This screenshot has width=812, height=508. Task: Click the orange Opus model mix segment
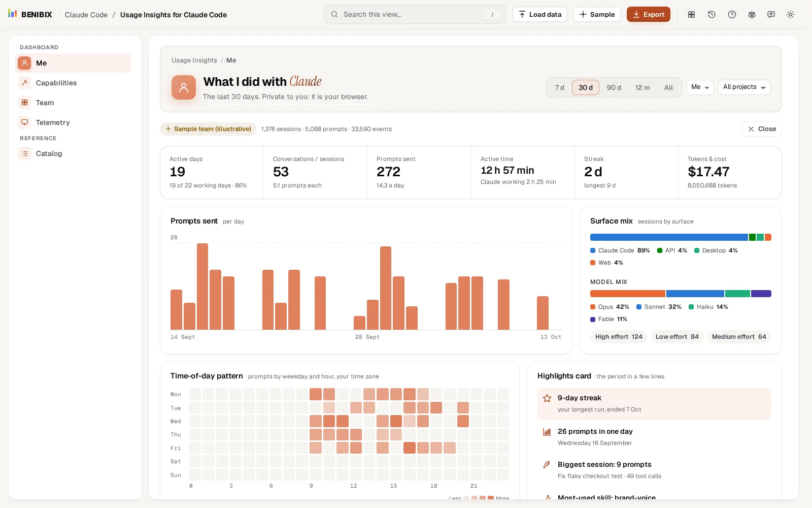(628, 294)
